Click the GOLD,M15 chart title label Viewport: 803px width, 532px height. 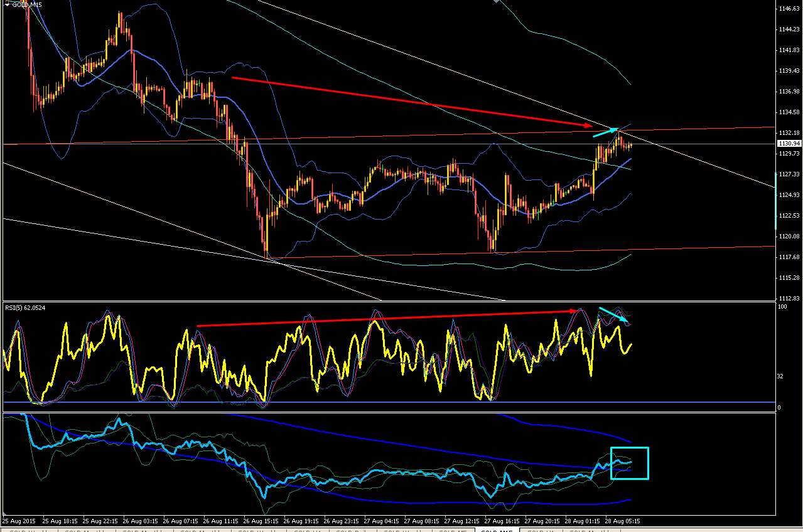[27, 5]
